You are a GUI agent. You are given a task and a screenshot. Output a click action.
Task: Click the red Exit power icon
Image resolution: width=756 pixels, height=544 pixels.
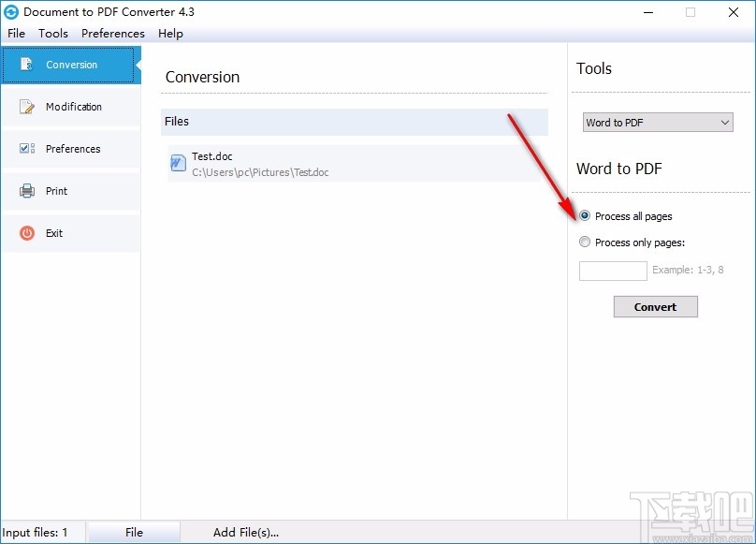pos(26,233)
